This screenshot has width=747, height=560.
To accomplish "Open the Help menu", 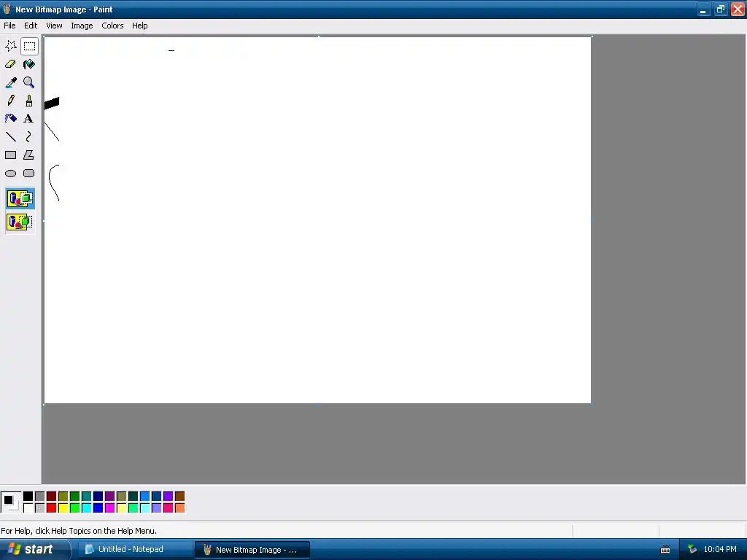I will (139, 26).
